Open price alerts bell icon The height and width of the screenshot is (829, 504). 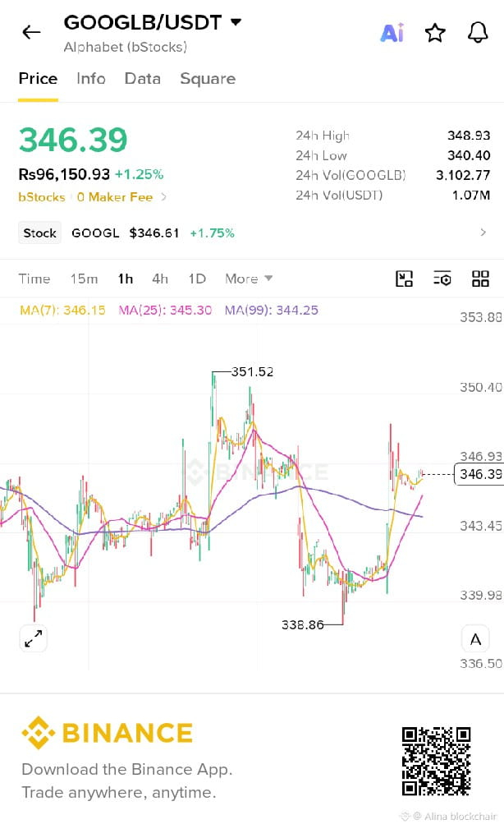[478, 33]
